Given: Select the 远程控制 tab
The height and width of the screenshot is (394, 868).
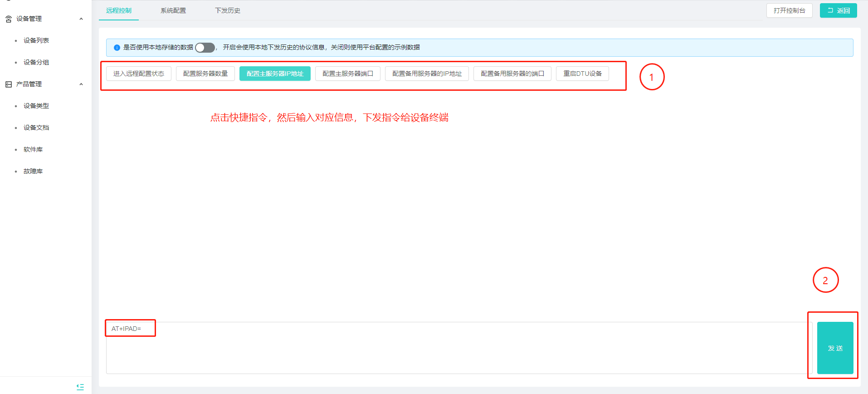Looking at the screenshot, I should [x=119, y=10].
